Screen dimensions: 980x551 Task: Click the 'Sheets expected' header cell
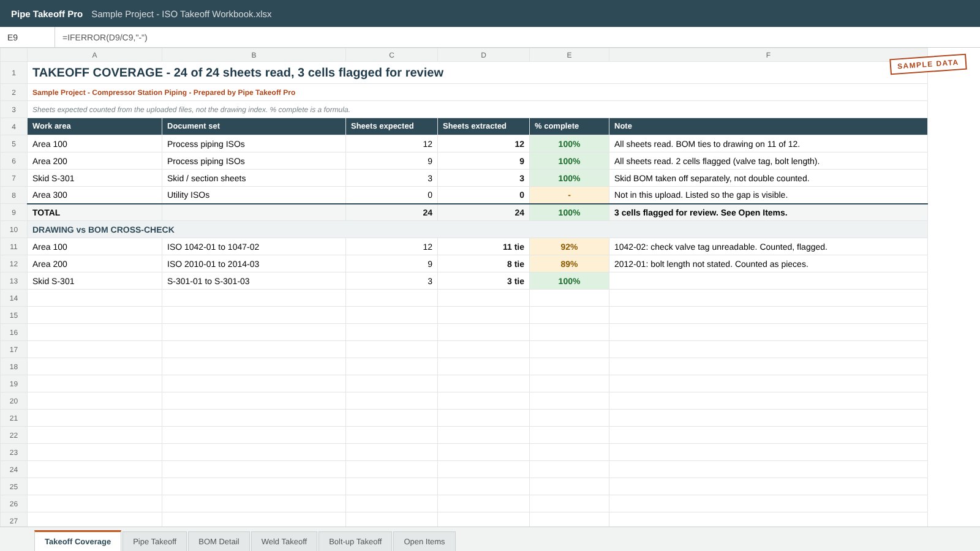coord(391,126)
